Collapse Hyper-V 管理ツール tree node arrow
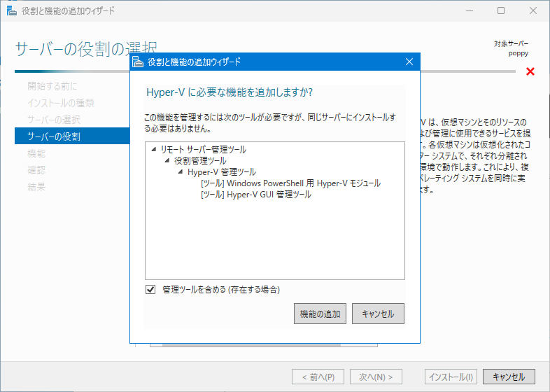 (x=181, y=172)
